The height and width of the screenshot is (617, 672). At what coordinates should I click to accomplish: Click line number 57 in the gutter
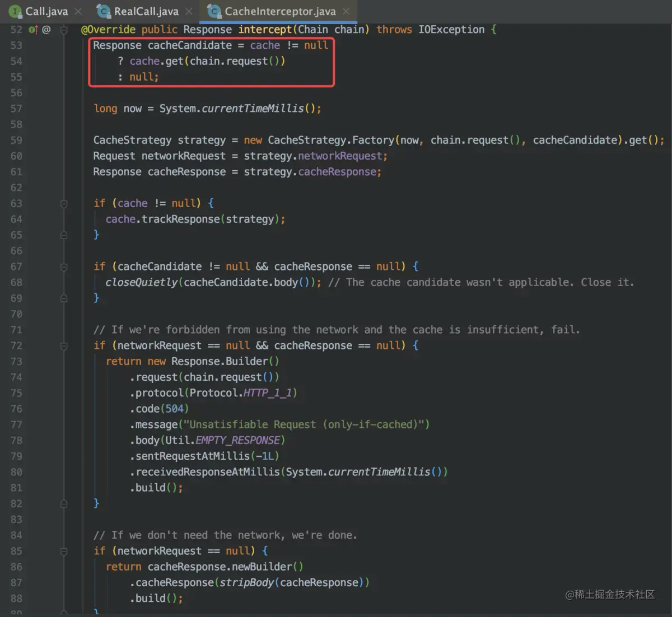(16, 109)
